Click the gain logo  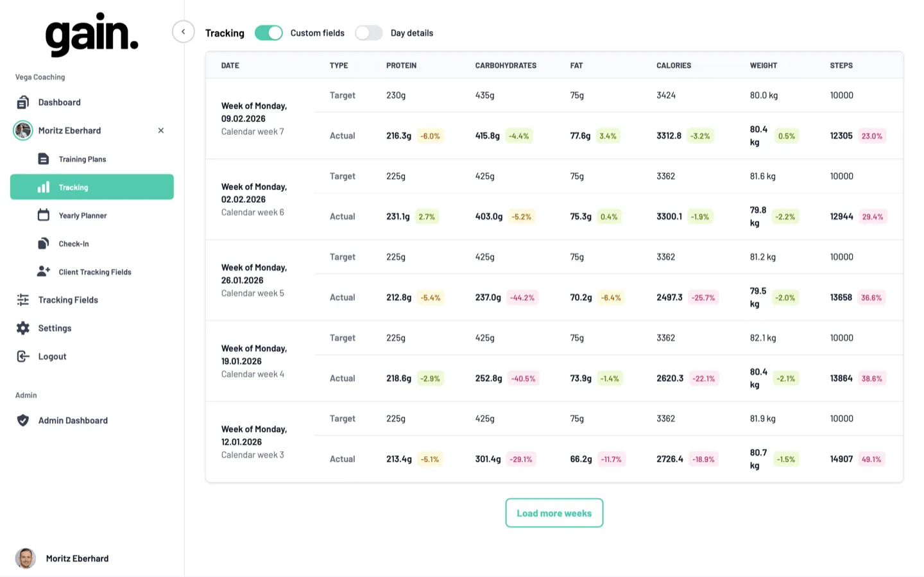(92, 35)
